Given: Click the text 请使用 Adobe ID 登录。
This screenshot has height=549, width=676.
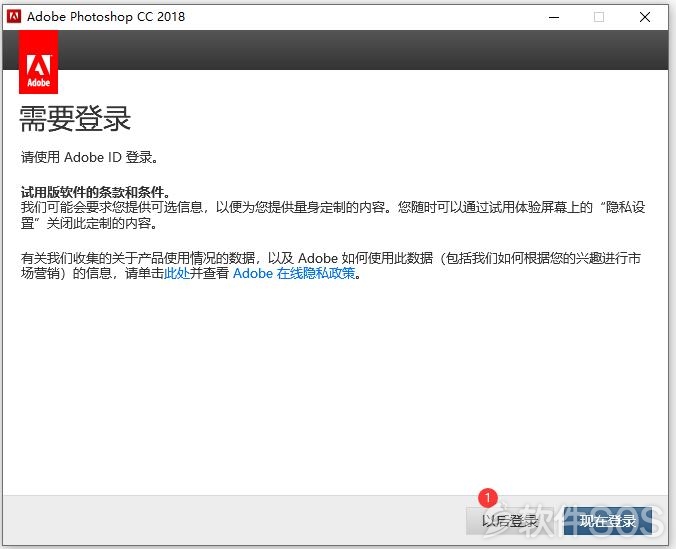Looking at the screenshot, I should [x=90, y=157].
